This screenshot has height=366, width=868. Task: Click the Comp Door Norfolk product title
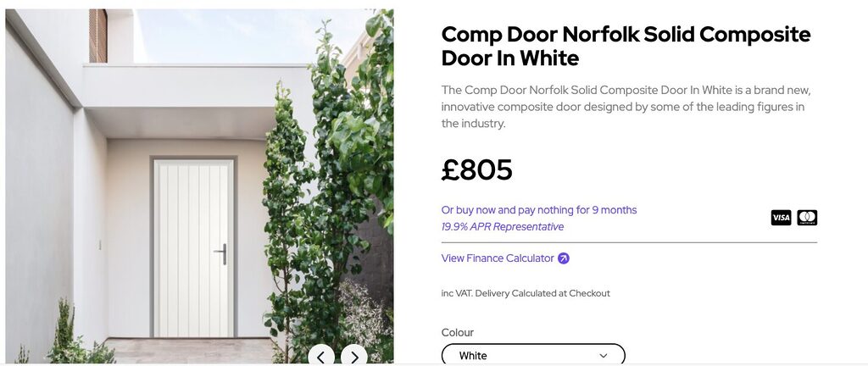coord(626,47)
